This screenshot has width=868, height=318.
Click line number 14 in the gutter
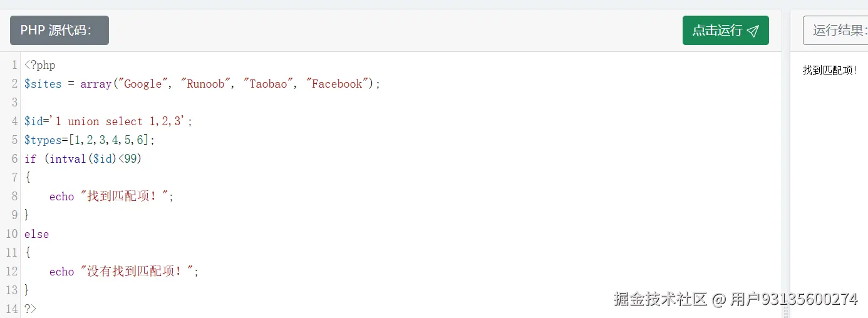coord(11,309)
